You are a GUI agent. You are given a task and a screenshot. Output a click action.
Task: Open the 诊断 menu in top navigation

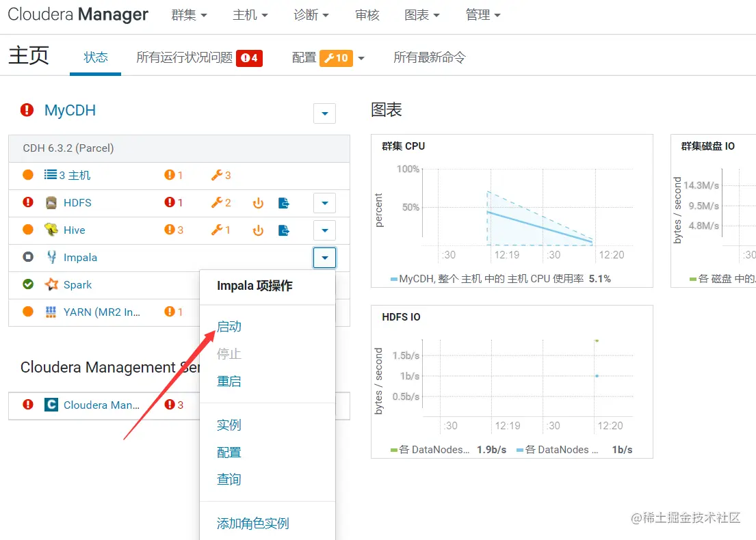click(311, 15)
